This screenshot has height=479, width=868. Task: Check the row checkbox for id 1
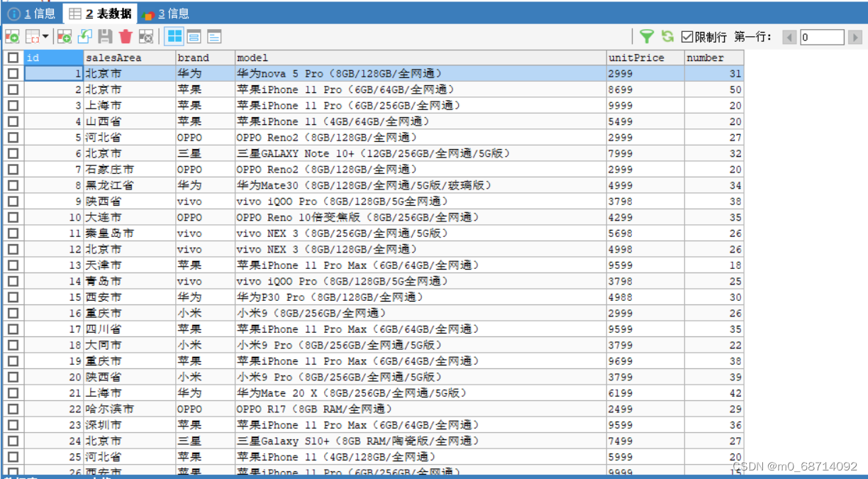(x=13, y=73)
